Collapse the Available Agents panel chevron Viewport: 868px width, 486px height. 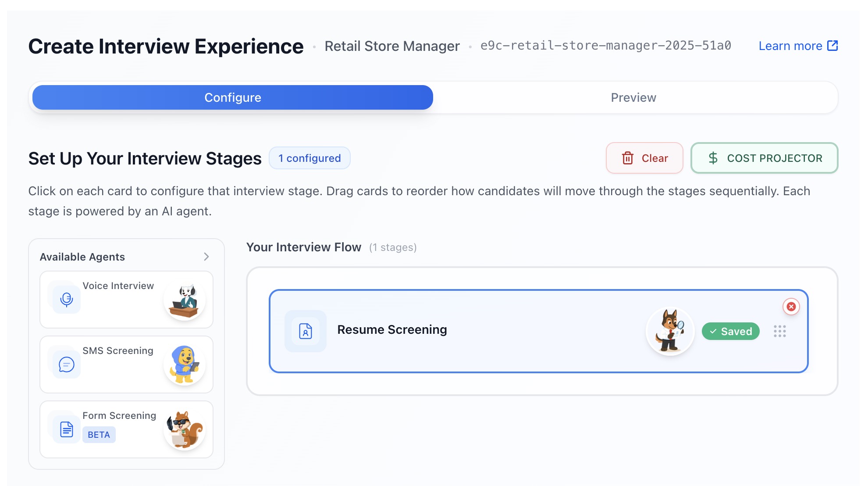click(x=206, y=257)
